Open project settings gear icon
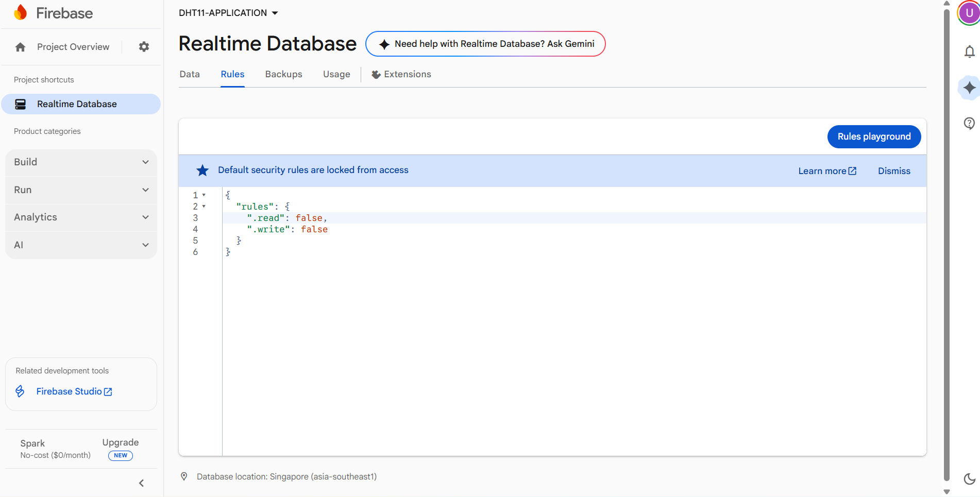 144,47
